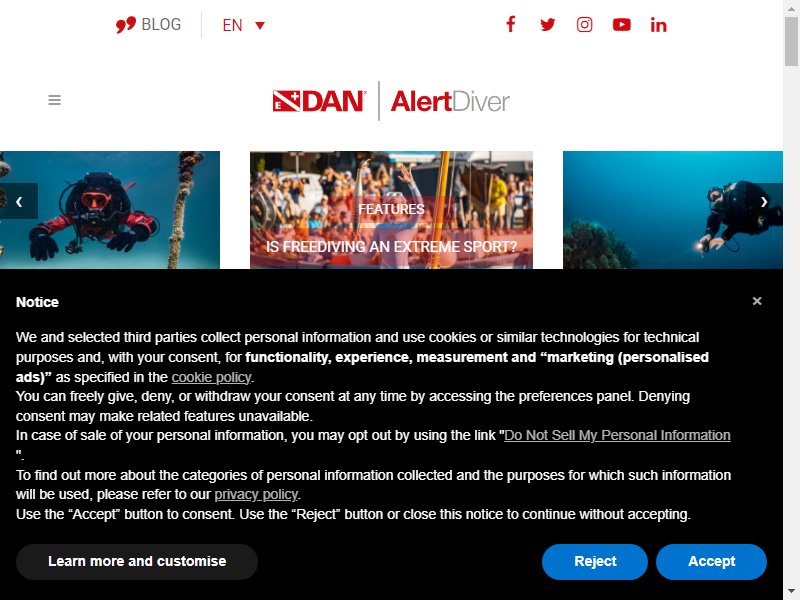The width and height of the screenshot is (800, 600).
Task: Show previous carousel slide
Action: click(19, 201)
